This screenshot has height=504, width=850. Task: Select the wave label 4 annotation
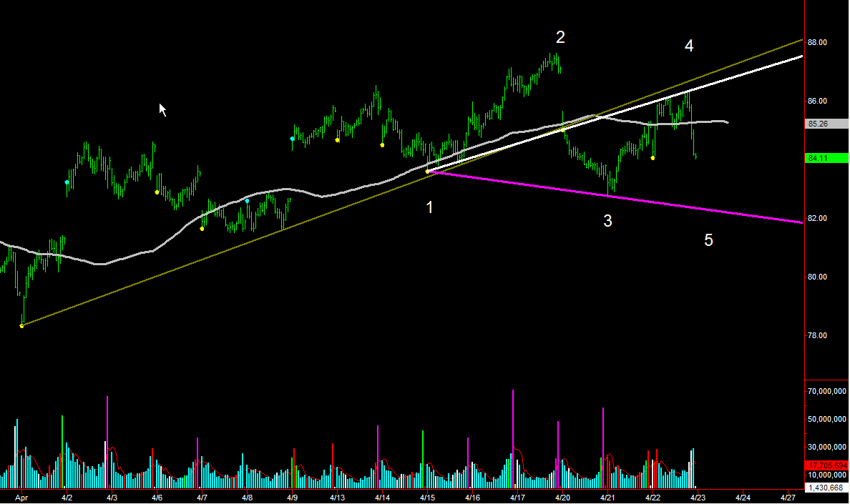(689, 46)
